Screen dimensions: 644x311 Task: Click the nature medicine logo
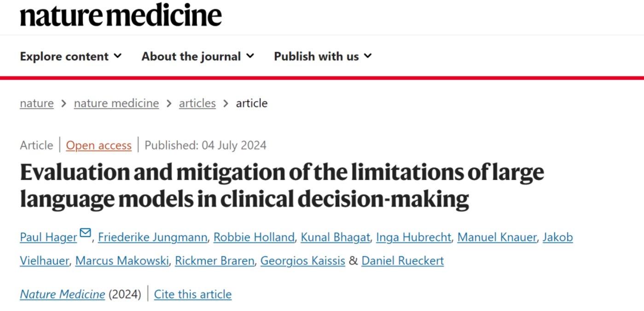[x=121, y=16]
